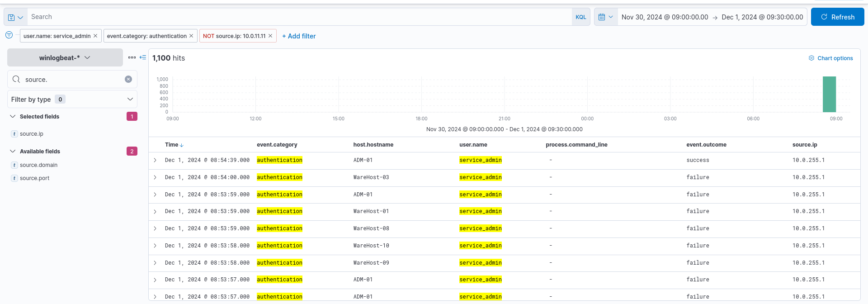Click the host.hostname column header
Screen dimensions: 868x304
tap(373, 145)
